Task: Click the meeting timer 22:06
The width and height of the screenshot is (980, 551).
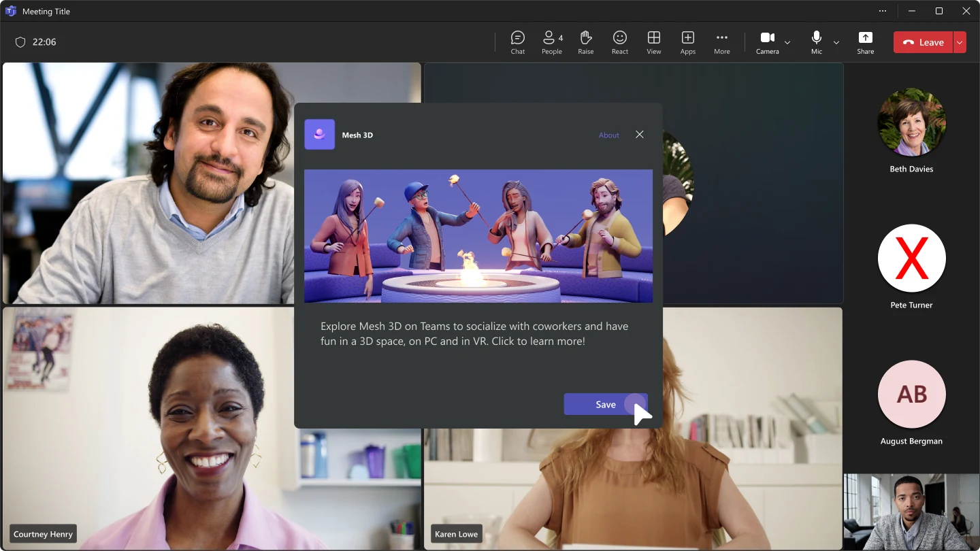Action: (44, 42)
